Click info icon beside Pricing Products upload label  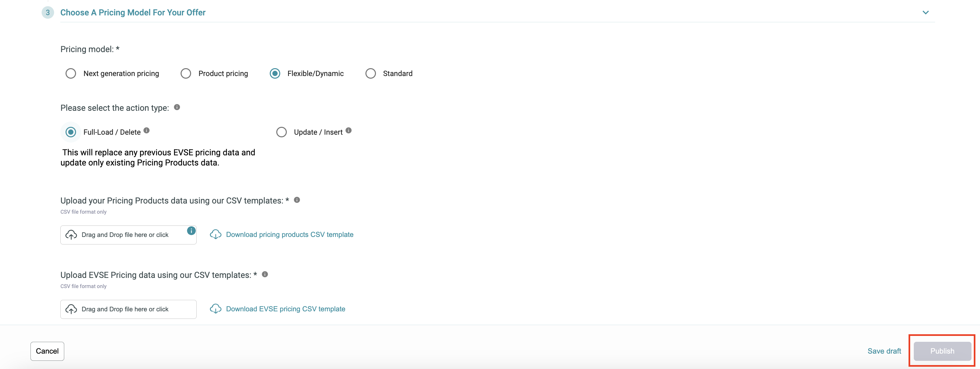[297, 200]
